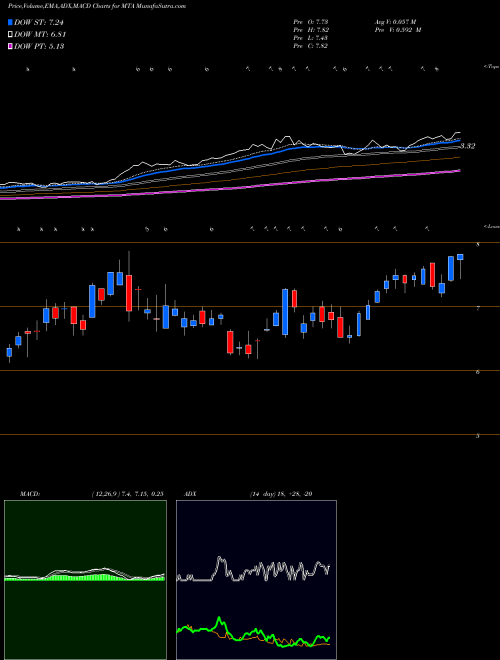Select the 'DOW MT: 6.81' legend text
This screenshot has width=500, height=660.
click(x=40, y=34)
